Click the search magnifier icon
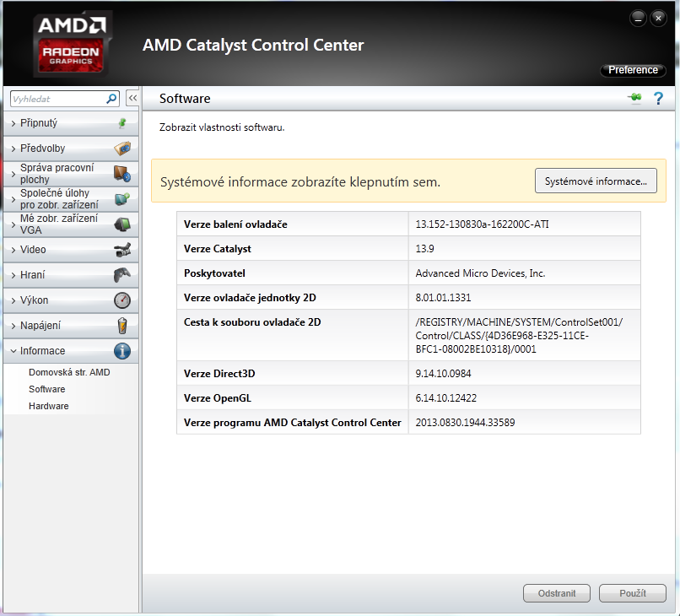This screenshot has width=680, height=616. coord(111,99)
